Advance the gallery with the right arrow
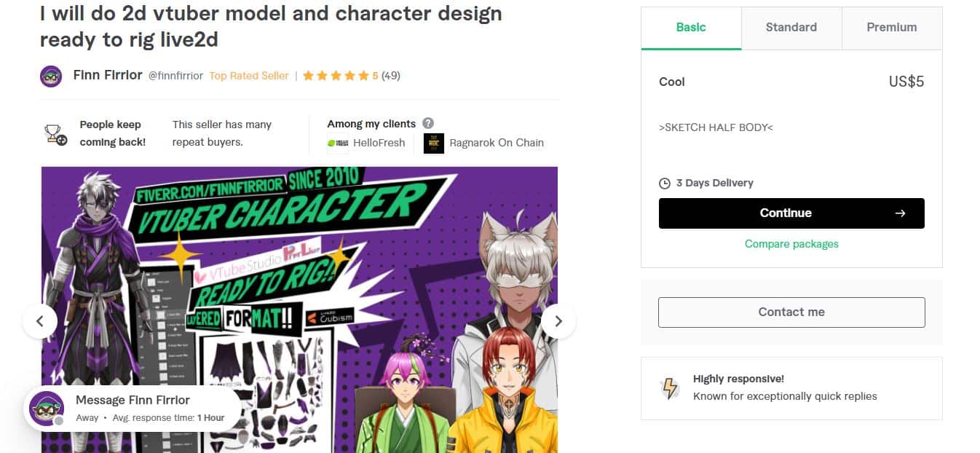This screenshot has width=980, height=453. click(x=558, y=320)
